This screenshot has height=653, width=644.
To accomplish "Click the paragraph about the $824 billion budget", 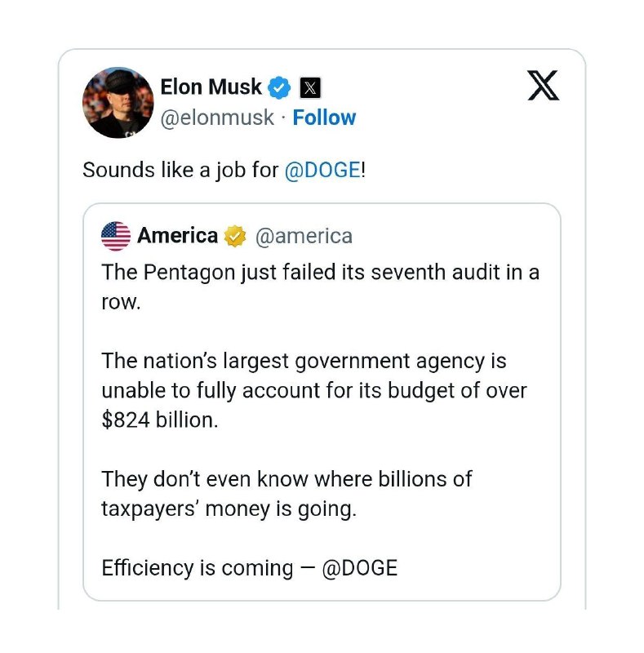I will pos(314,389).
